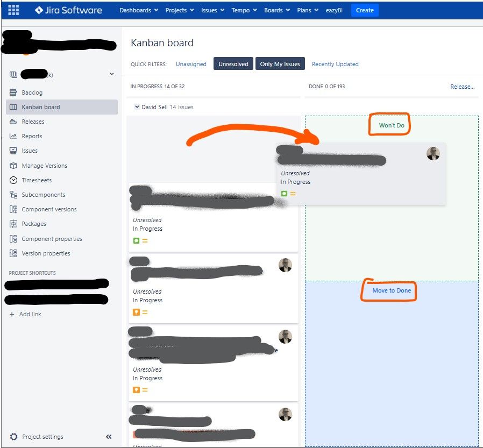Expand the board selector chevron in sidebar
The height and width of the screenshot is (448, 483).
112,74
